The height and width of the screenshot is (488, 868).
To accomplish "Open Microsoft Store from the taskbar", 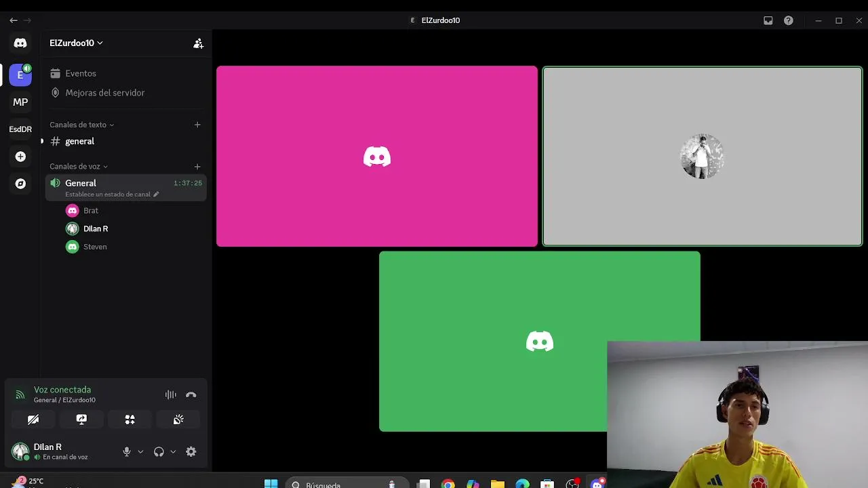I will pyautogui.click(x=547, y=485).
